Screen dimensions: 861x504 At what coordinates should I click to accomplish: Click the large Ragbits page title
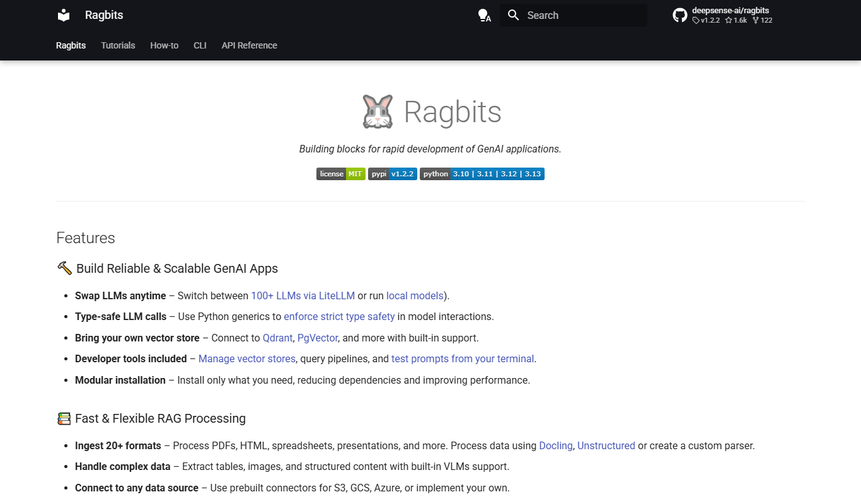(x=453, y=112)
